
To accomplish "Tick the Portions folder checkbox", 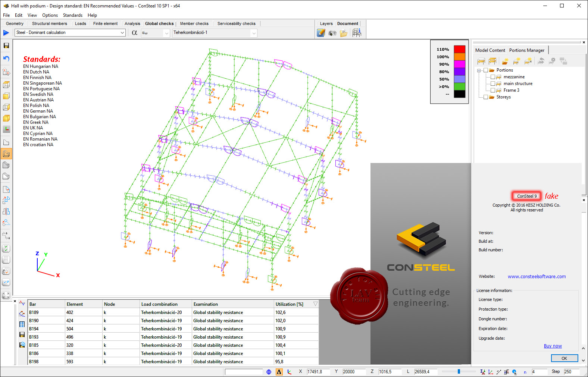I will tap(486, 70).
